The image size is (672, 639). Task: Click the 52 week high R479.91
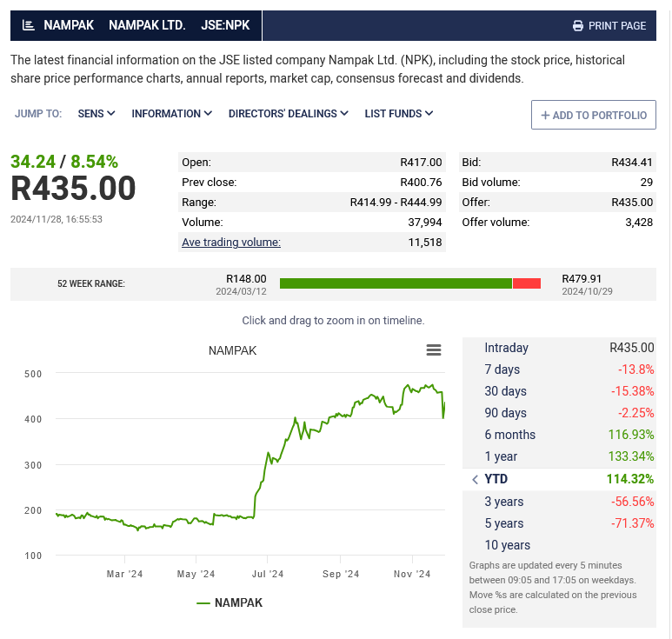[x=582, y=279]
